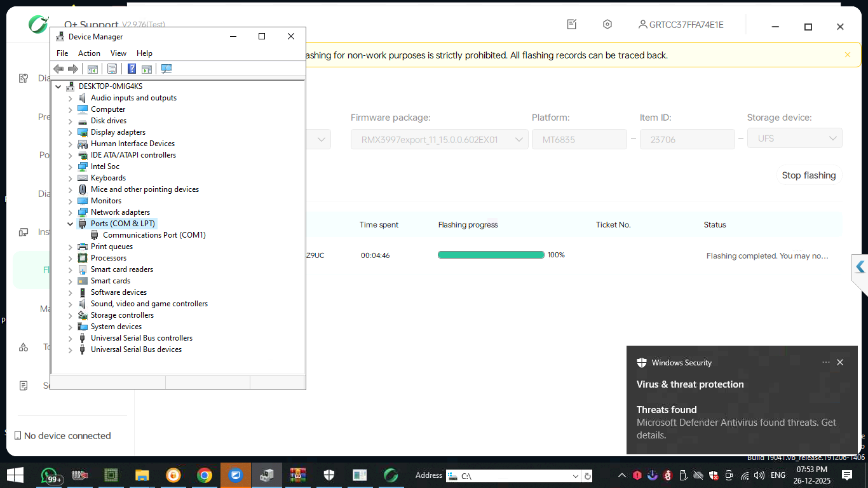Open Google Chrome from the taskbar

point(204,475)
